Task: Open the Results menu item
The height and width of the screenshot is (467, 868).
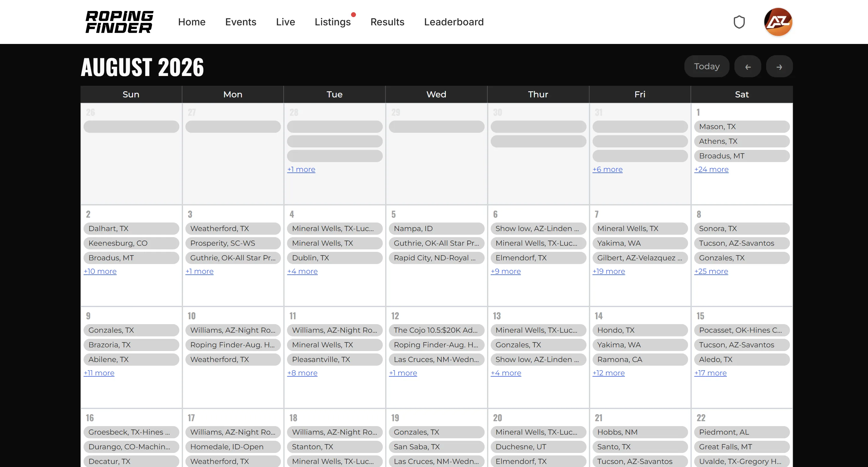Action: pyautogui.click(x=387, y=22)
